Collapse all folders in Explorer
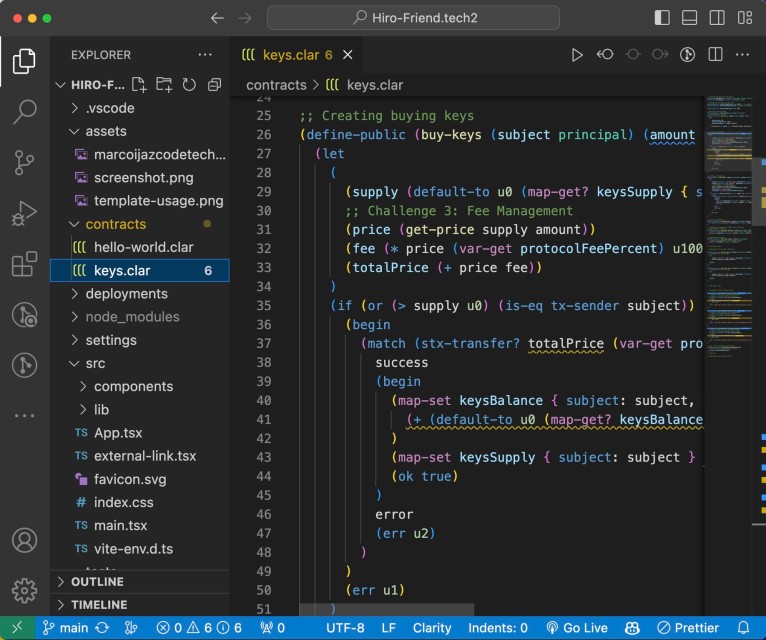This screenshot has width=766, height=640. pos(213,85)
